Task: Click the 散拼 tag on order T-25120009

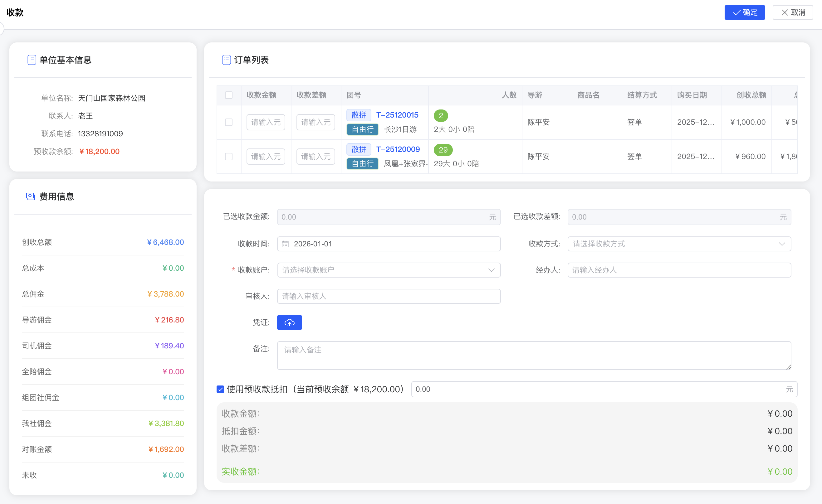Action: 358,149
